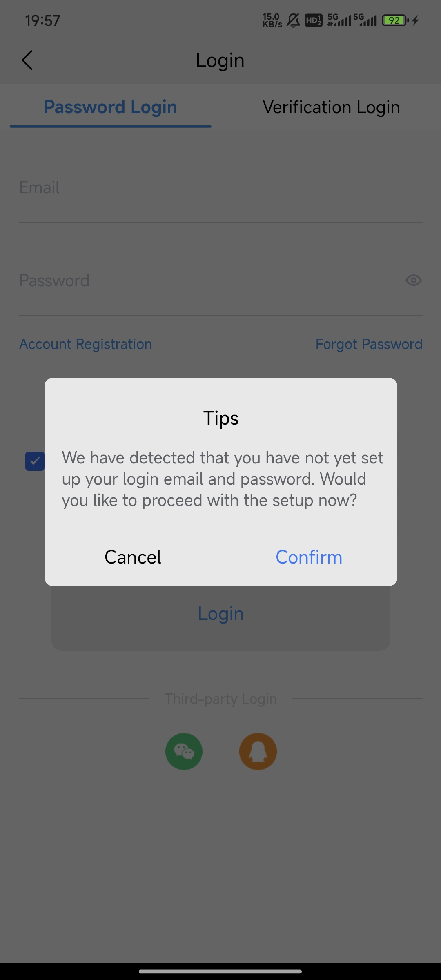Viewport: 441px width, 980px height.
Task: Focus the Email input field
Action: pos(220,188)
